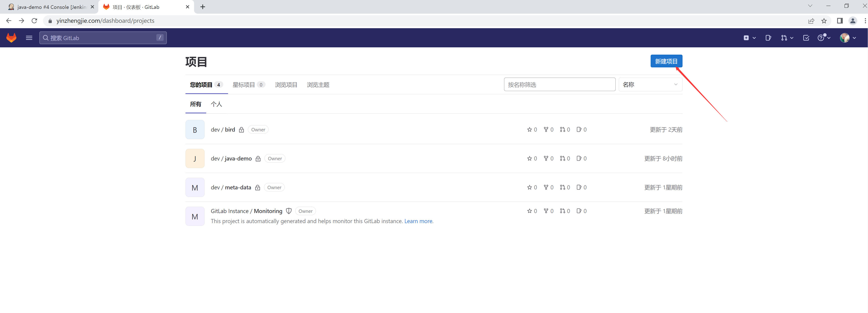Image resolution: width=868 pixels, height=313 pixels.
Task: Open the hamburger navigation menu
Action: pos(29,38)
